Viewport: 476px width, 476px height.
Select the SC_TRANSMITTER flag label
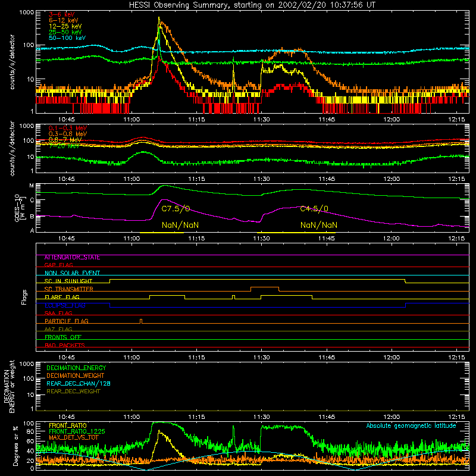tap(68, 289)
